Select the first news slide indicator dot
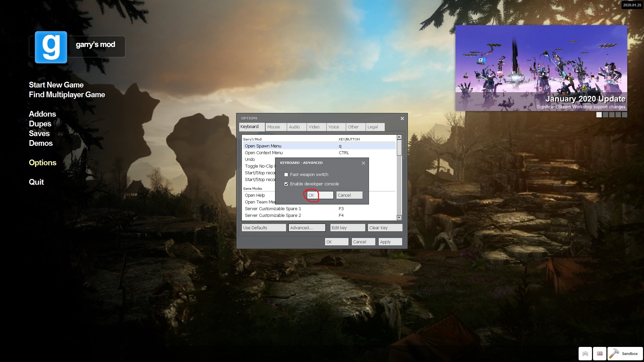 (x=599, y=115)
